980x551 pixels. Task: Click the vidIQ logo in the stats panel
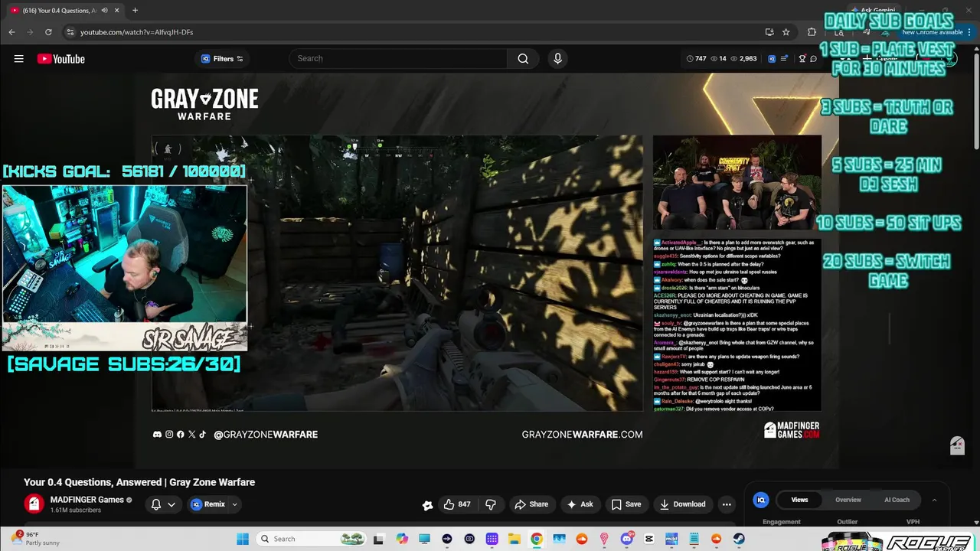(x=761, y=500)
